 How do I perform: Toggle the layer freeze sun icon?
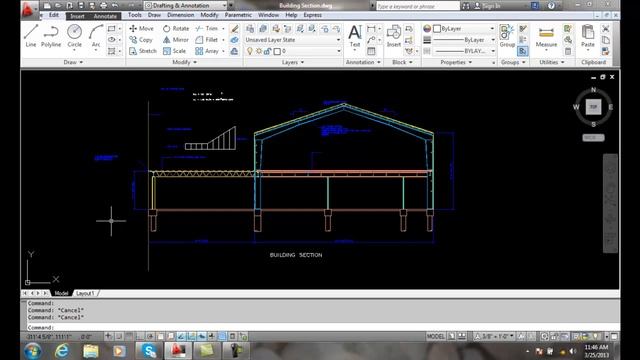point(259,51)
